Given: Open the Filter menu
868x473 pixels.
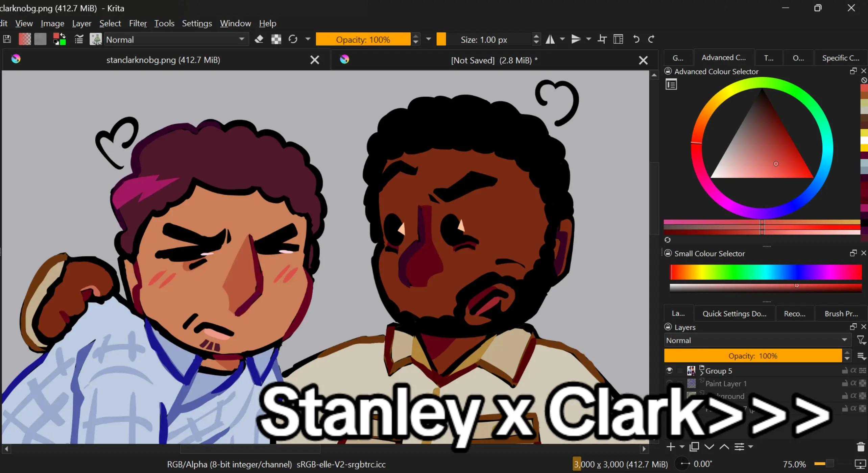Looking at the screenshot, I should pyautogui.click(x=138, y=23).
